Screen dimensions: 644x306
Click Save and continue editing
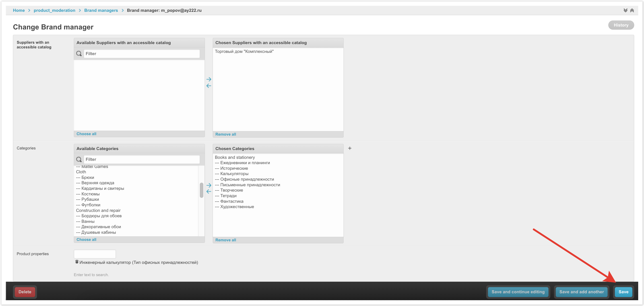pos(518,292)
